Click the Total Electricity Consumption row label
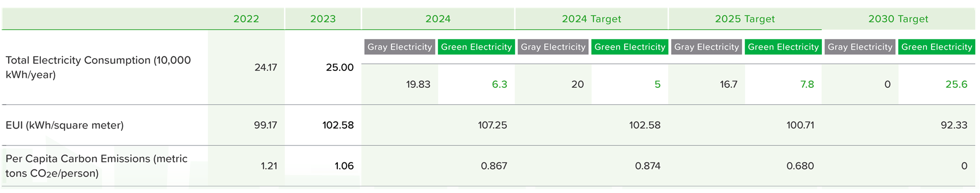The image size is (980, 193). tap(98, 67)
